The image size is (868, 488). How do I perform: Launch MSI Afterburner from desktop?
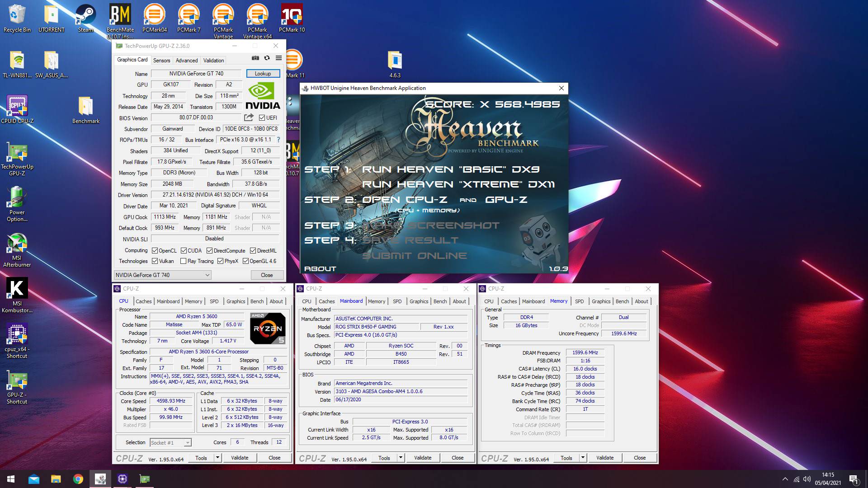pyautogui.click(x=17, y=250)
